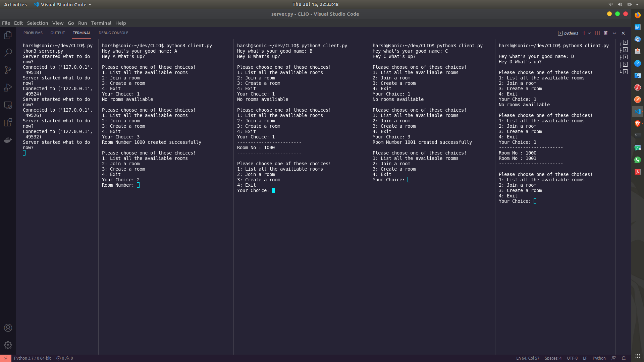Image resolution: width=644 pixels, height=362 pixels.
Task: Open Source Control from the activity bar
Action: (x=8, y=70)
